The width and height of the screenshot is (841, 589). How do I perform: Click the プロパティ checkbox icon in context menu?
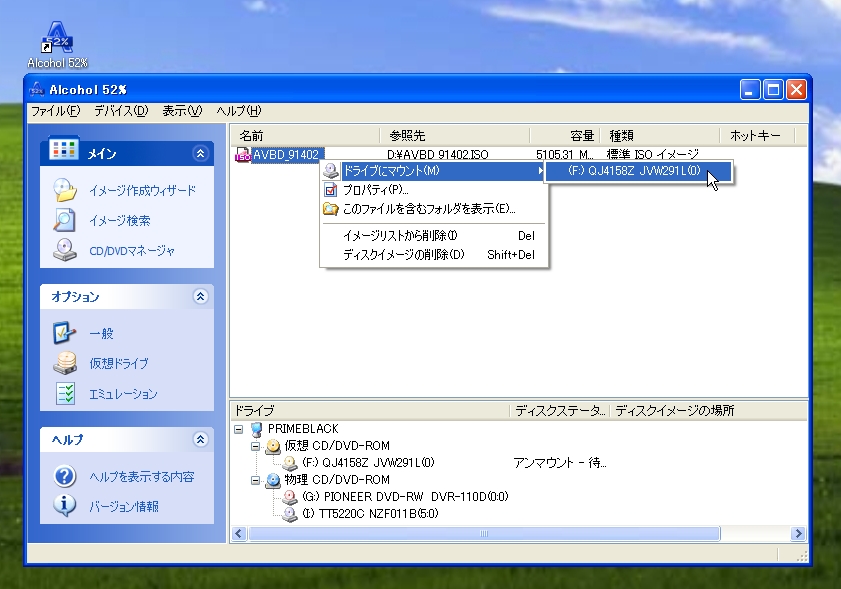[x=330, y=190]
